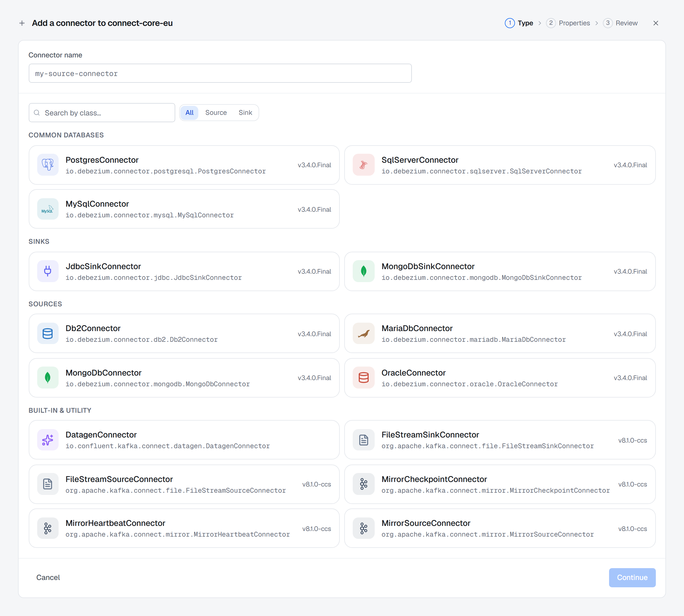Click the MariaDB seal icon
The height and width of the screenshot is (616, 684).
(x=363, y=334)
